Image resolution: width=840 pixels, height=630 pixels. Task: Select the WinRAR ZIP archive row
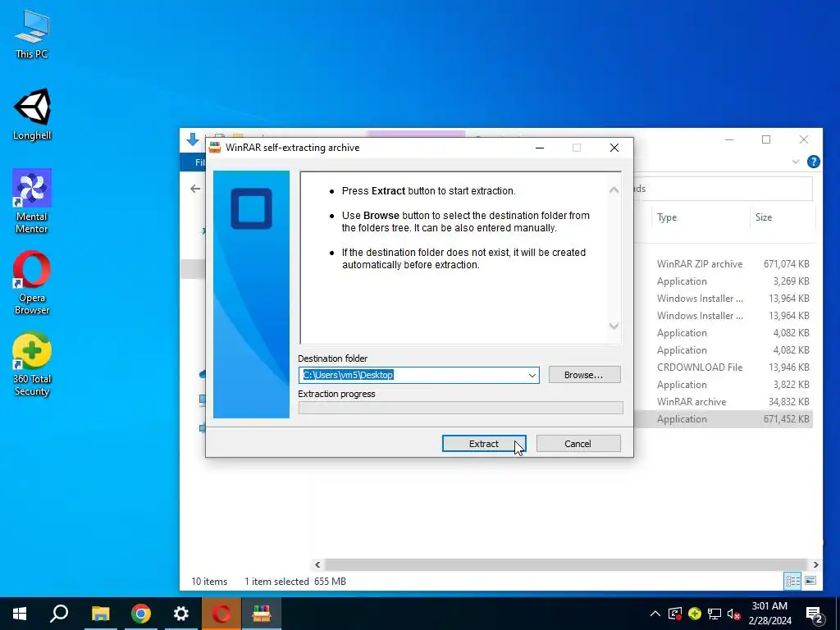tap(724, 264)
